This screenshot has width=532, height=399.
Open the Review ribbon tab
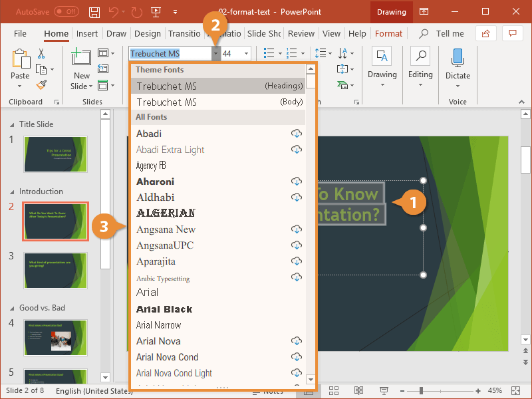pyautogui.click(x=301, y=33)
